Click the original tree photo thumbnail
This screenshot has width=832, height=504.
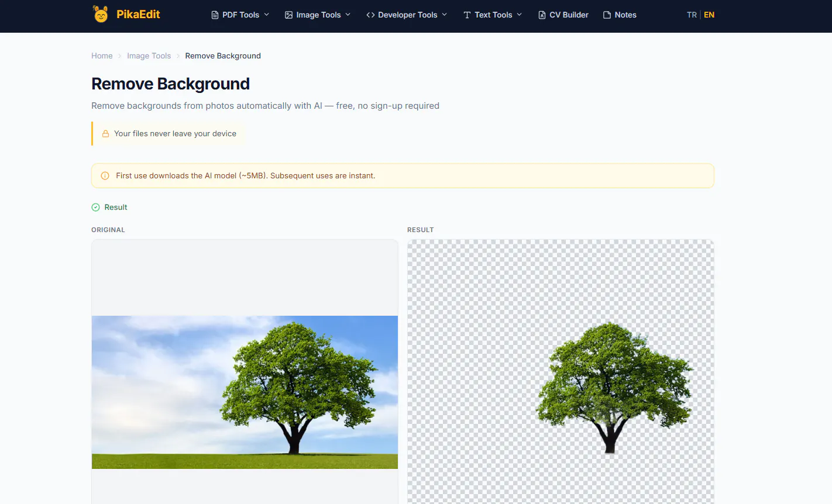(x=245, y=392)
